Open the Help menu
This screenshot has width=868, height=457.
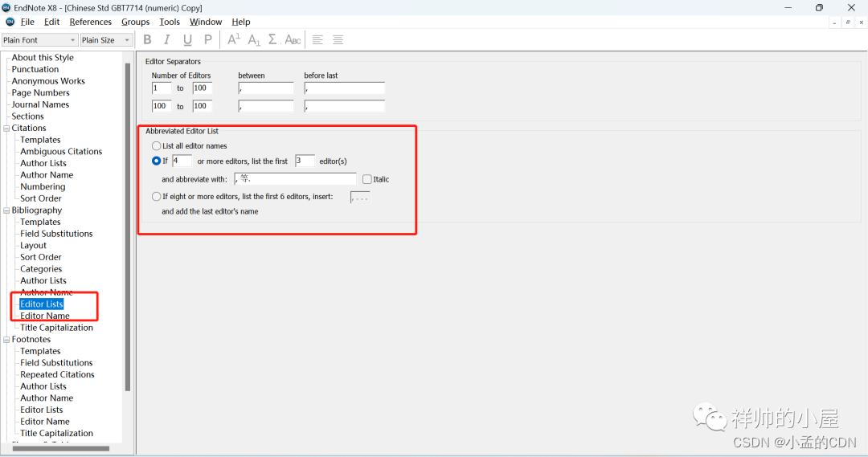click(241, 22)
